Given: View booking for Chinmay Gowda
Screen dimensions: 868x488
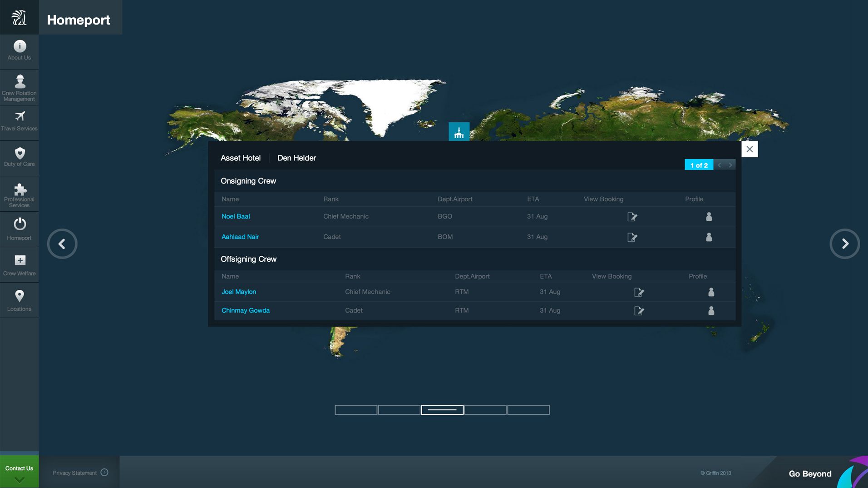Looking at the screenshot, I should tap(639, 311).
